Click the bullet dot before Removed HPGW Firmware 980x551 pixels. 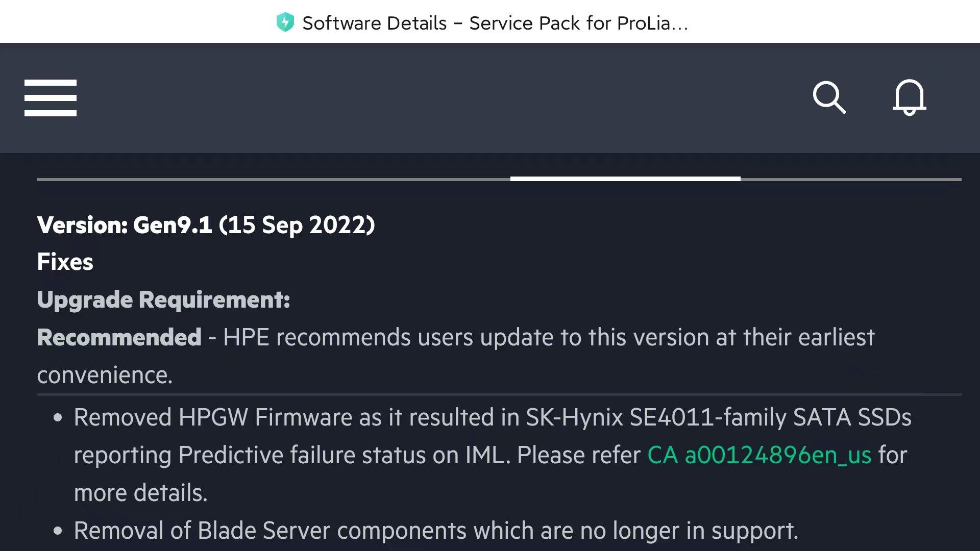tap(58, 418)
